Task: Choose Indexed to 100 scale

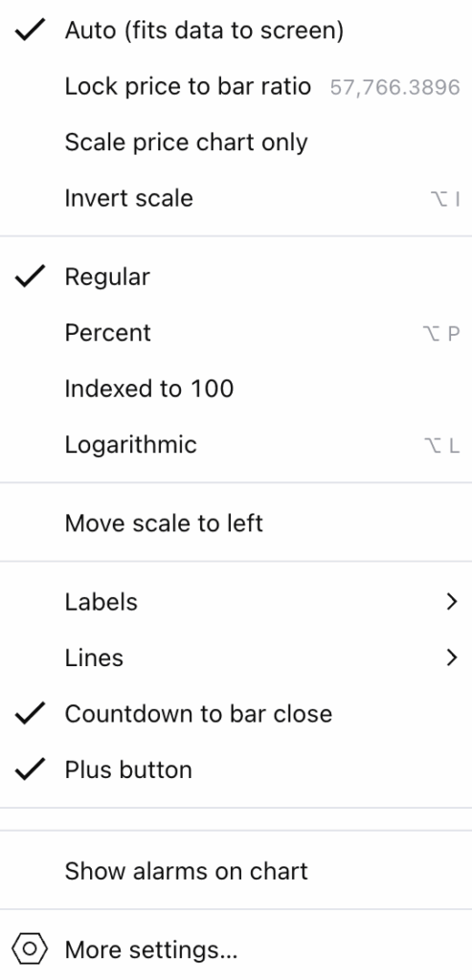Action: (236, 389)
